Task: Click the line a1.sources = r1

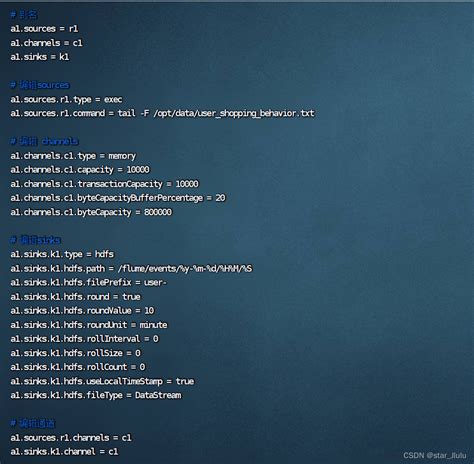Action: coord(44,29)
